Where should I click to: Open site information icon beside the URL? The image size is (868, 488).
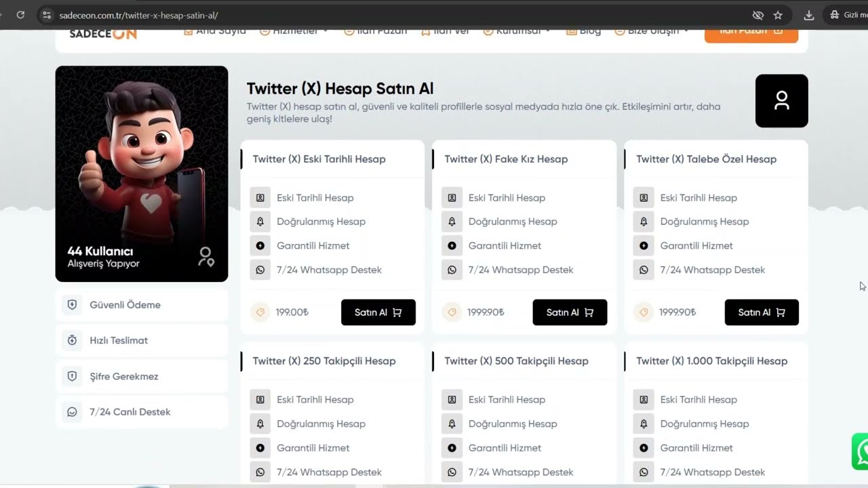pos(46,15)
